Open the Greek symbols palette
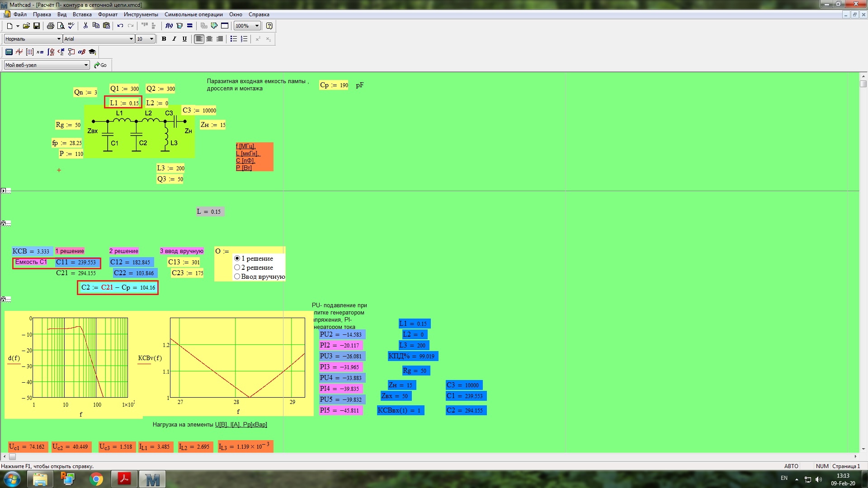The height and width of the screenshot is (488, 868). 82,52
